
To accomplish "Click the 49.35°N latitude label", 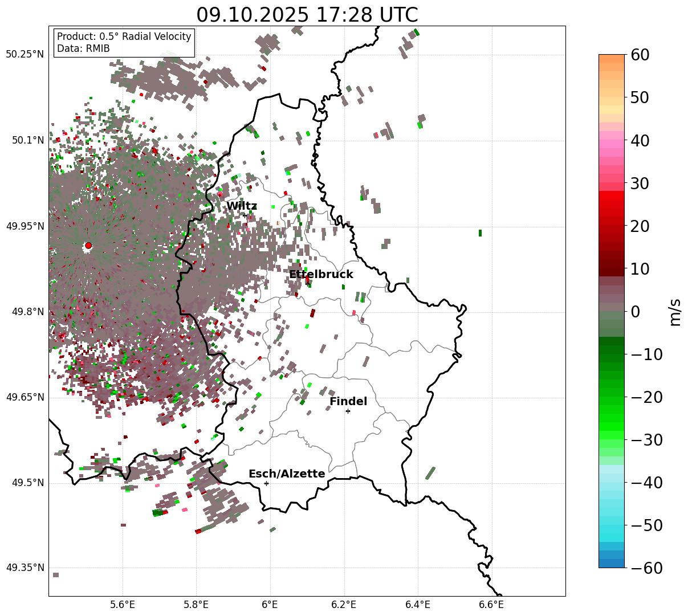I will coord(25,568).
